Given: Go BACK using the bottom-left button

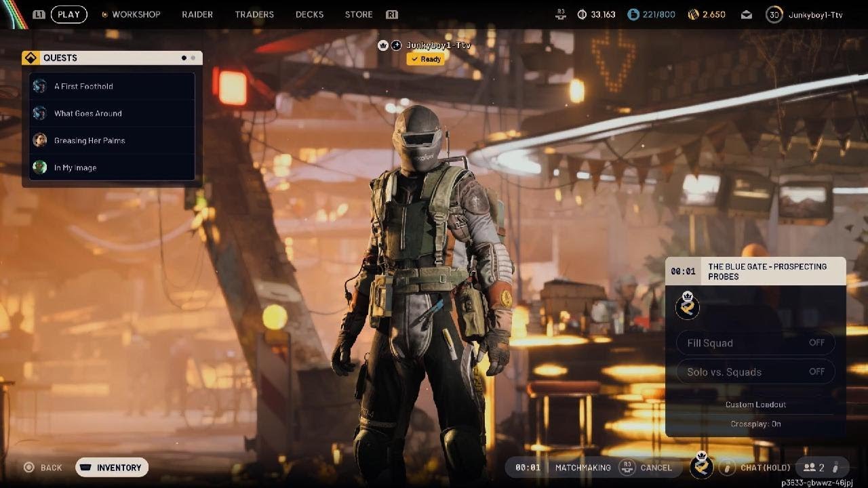Looking at the screenshot, I should coord(43,468).
